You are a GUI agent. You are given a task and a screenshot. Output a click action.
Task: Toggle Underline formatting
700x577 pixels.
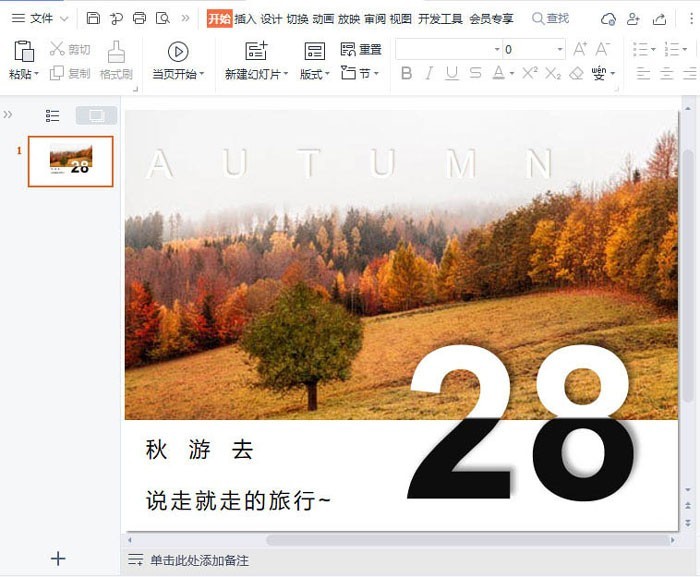(x=451, y=73)
